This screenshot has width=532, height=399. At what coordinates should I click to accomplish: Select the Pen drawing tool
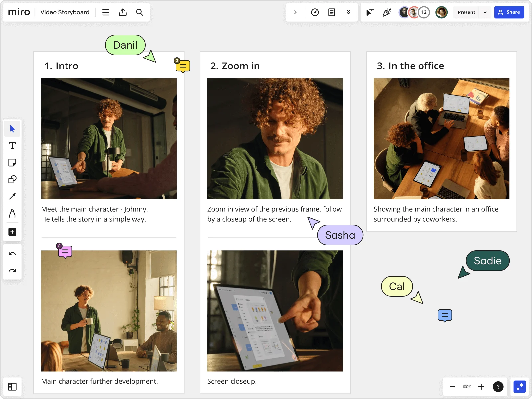(x=12, y=214)
